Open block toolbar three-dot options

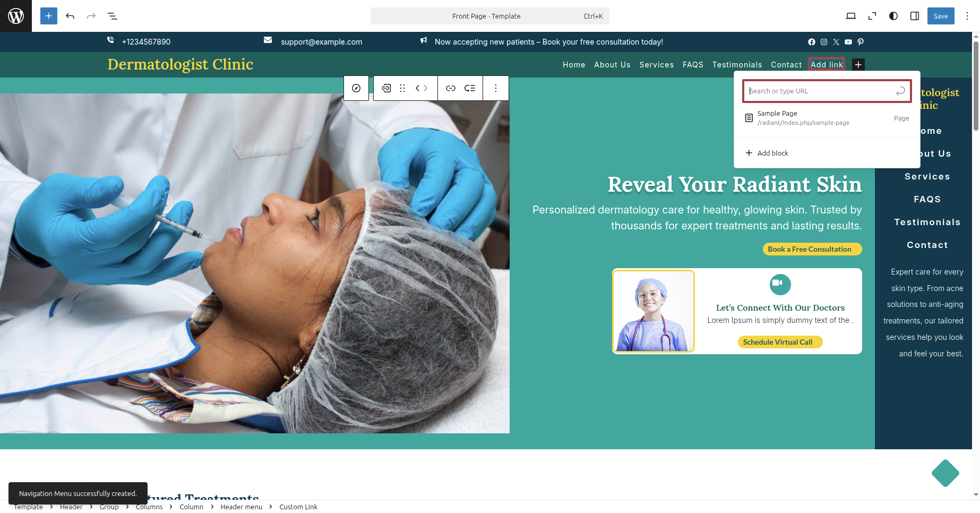pos(496,88)
